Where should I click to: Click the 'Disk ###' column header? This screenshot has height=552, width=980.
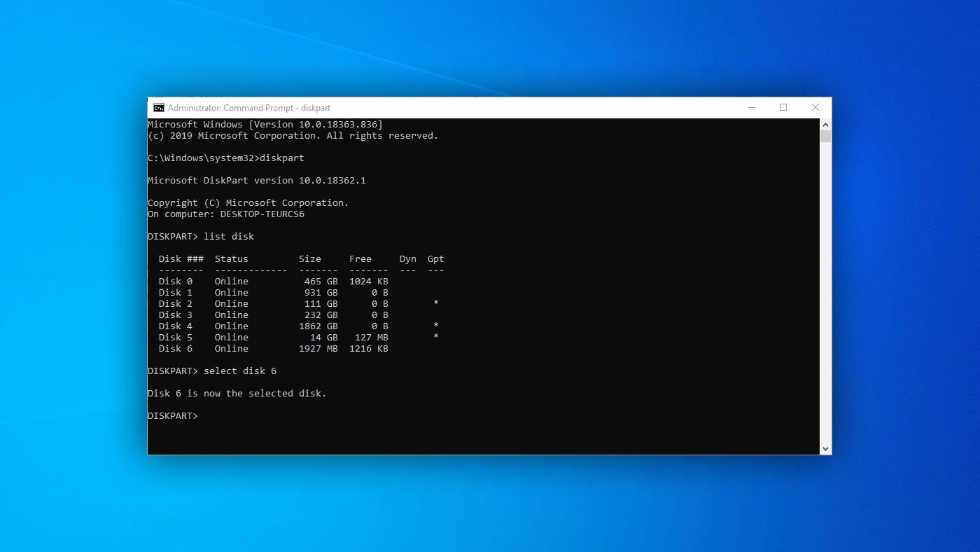tap(181, 258)
